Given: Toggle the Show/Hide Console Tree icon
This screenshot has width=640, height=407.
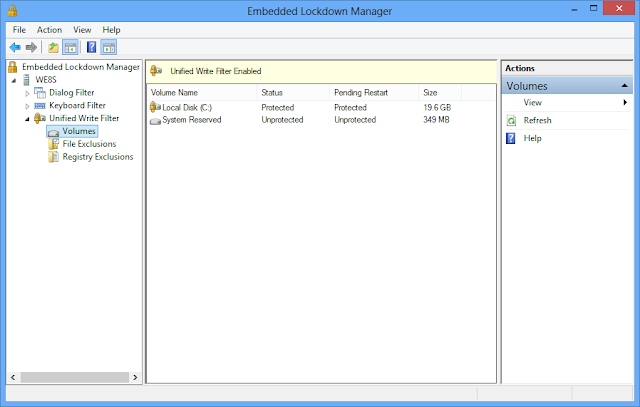Looking at the screenshot, I should [x=70, y=47].
